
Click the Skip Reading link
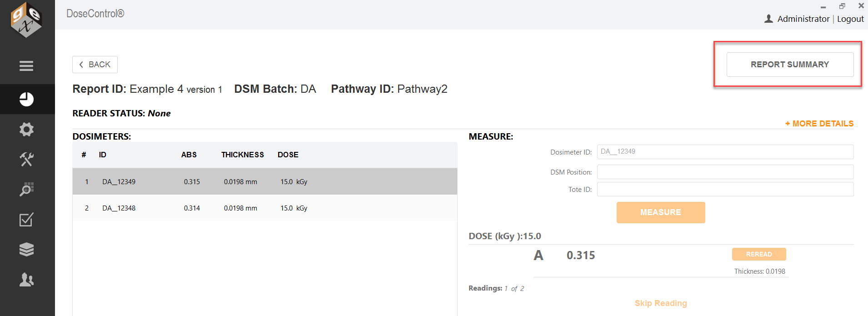pyautogui.click(x=661, y=303)
